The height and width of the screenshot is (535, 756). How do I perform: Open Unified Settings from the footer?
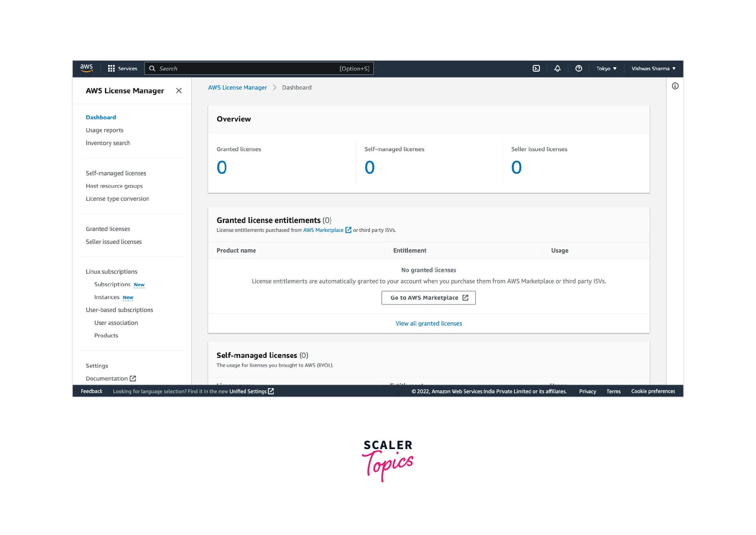(251, 392)
